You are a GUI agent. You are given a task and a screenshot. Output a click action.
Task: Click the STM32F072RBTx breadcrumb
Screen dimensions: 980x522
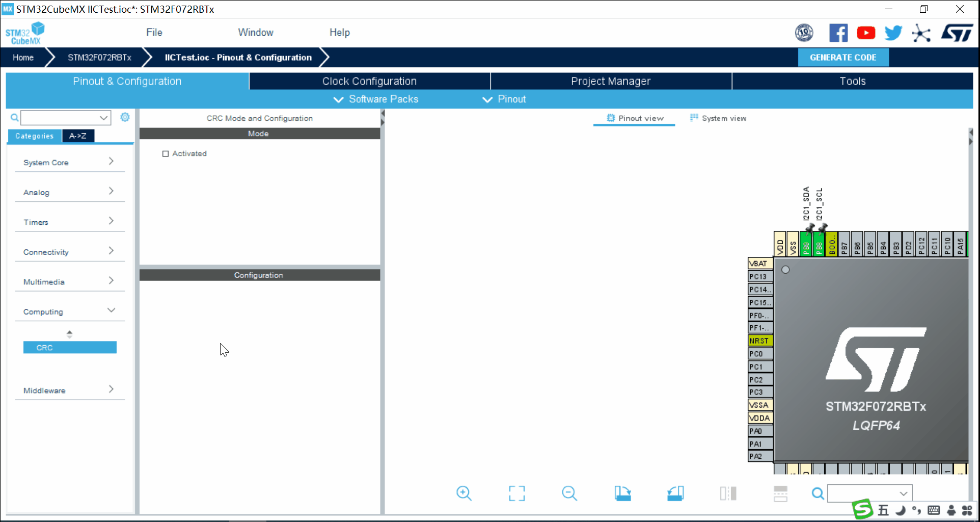click(99, 58)
